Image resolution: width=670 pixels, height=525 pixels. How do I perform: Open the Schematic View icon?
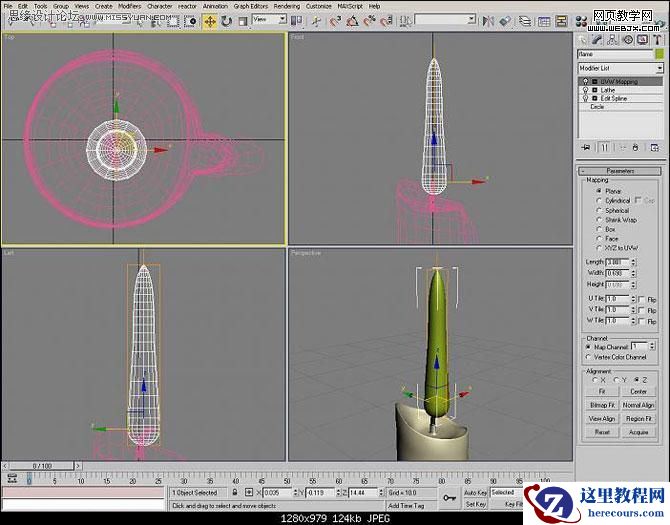tap(561, 21)
